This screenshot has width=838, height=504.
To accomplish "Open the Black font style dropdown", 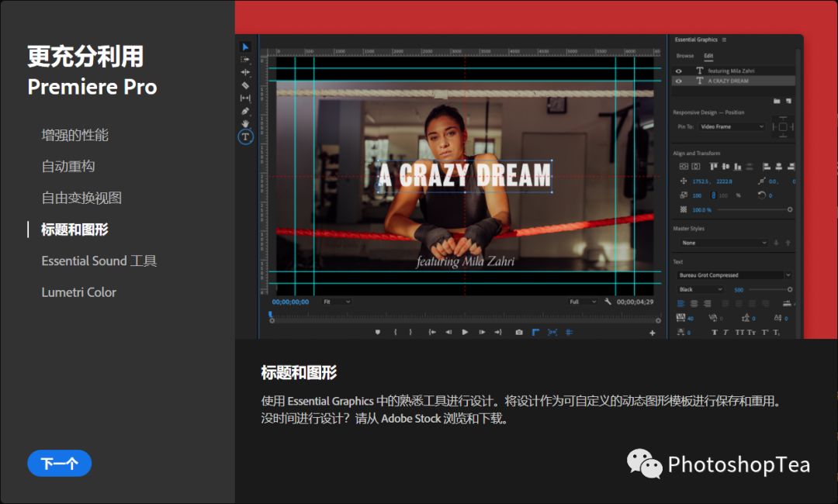I will point(701,289).
